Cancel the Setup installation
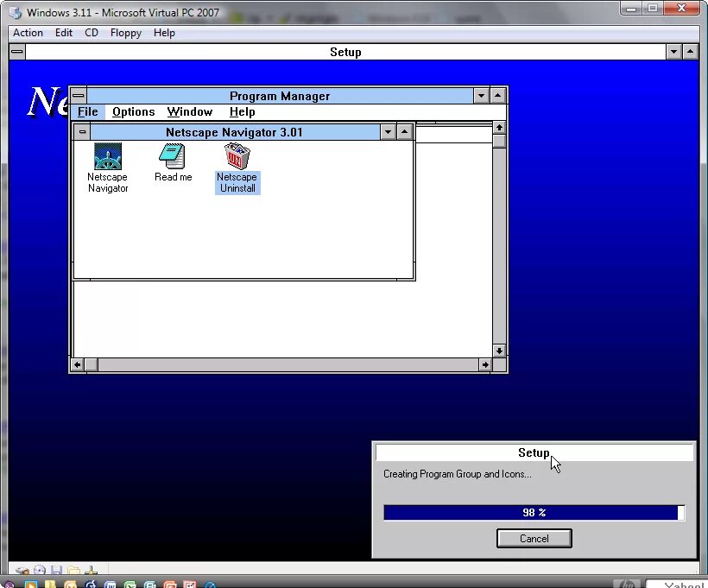 (534, 538)
